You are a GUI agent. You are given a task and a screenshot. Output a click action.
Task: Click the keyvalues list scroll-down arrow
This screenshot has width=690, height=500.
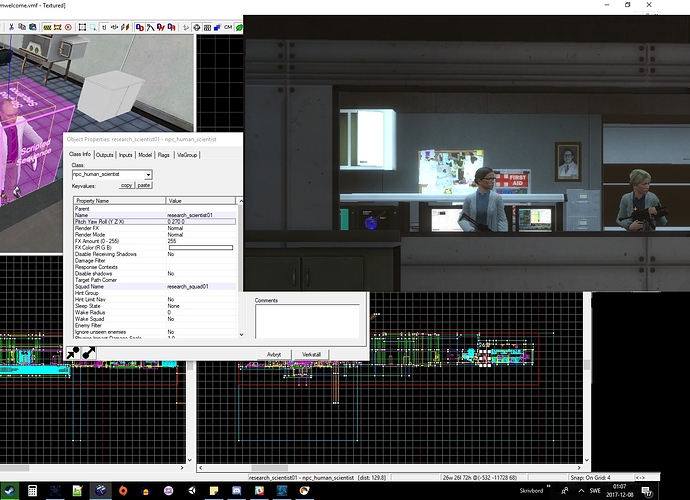(241, 335)
